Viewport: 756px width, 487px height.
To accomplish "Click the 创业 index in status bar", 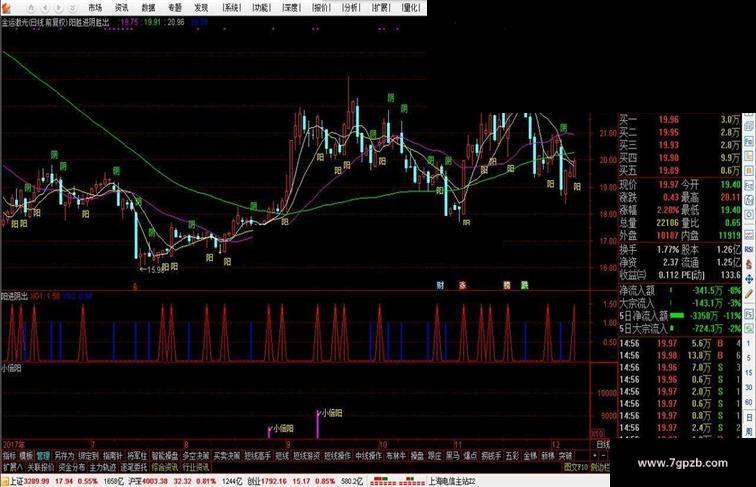I will [254, 481].
